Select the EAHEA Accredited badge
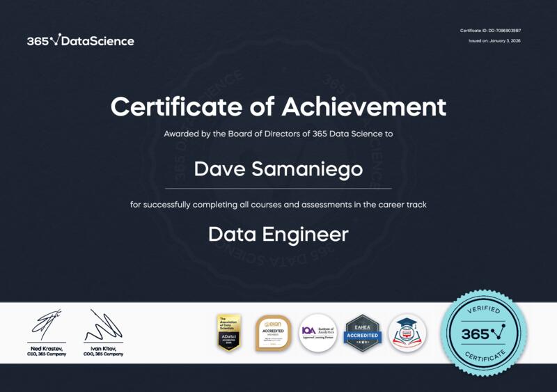 [x=363, y=333]
